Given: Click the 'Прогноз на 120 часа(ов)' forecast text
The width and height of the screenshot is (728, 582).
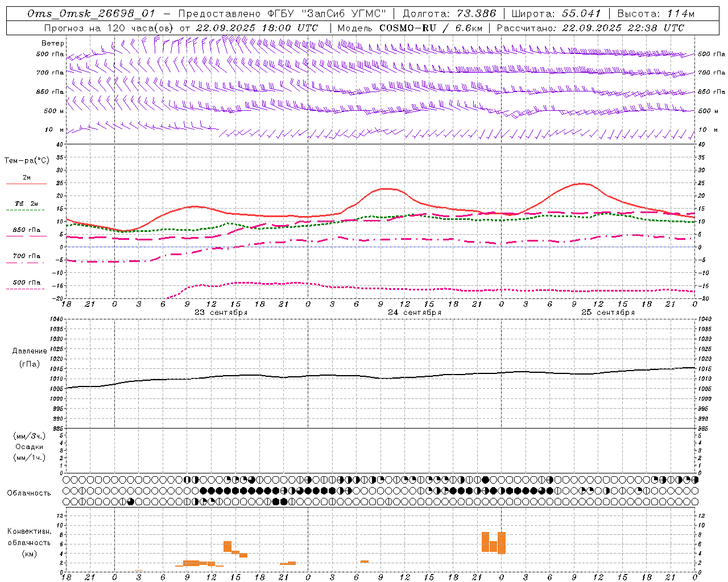Looking at the screenshot, I should [x=109, y=28].
